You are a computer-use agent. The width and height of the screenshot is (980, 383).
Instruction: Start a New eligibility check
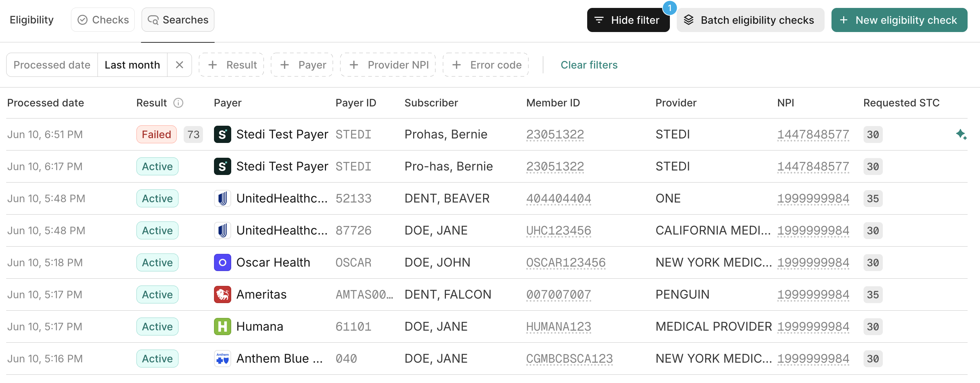coord(899,20)
